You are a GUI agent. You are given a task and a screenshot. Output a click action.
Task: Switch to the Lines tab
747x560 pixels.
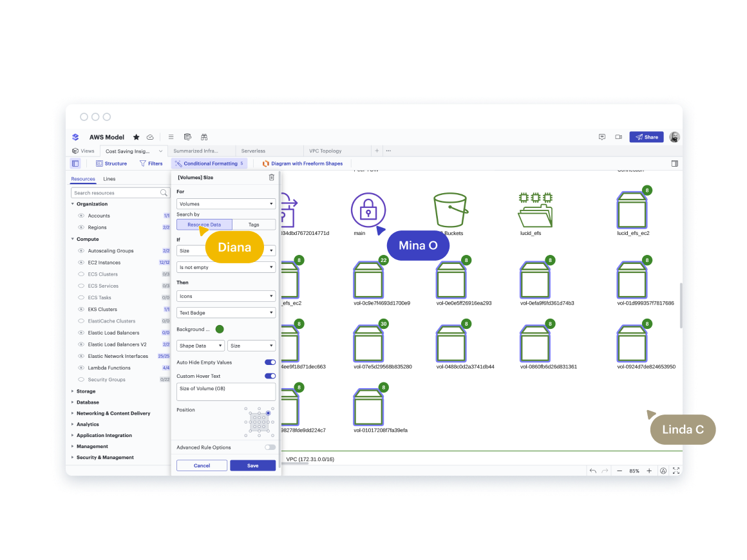point(108,178)
